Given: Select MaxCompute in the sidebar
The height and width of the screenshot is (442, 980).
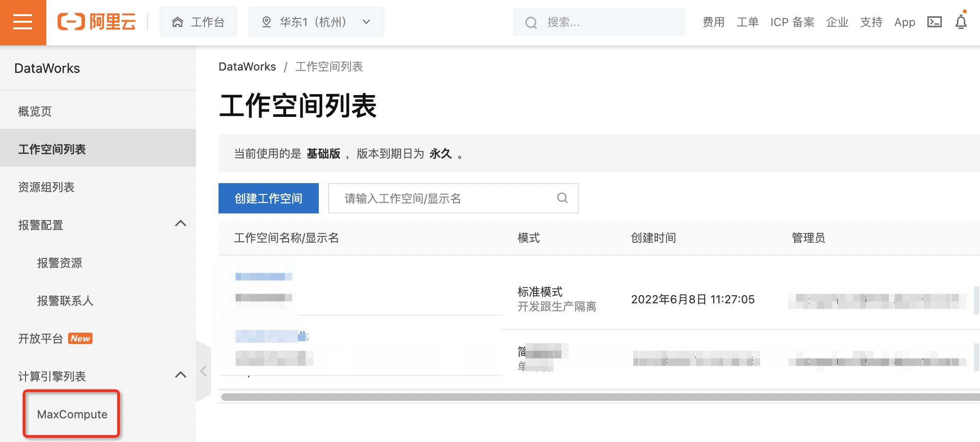Looking at the screenshot, I should point(72,414).
